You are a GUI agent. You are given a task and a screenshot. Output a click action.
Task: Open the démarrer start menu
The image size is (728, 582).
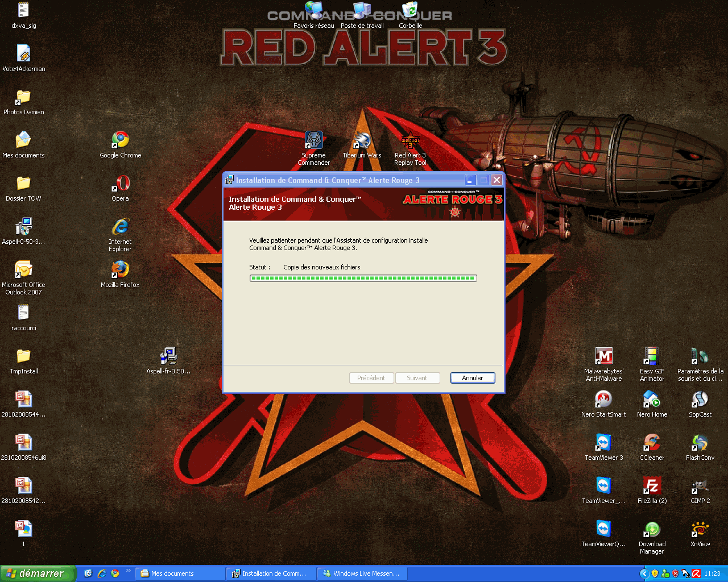coord(38,573)
